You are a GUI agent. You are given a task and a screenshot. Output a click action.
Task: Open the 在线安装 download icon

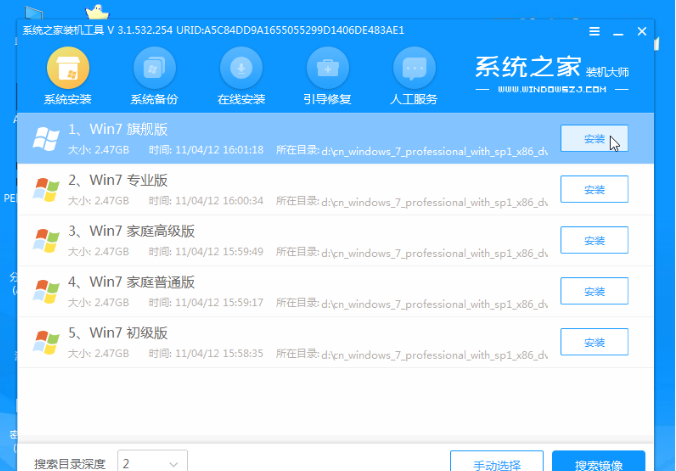coord(241,68)
